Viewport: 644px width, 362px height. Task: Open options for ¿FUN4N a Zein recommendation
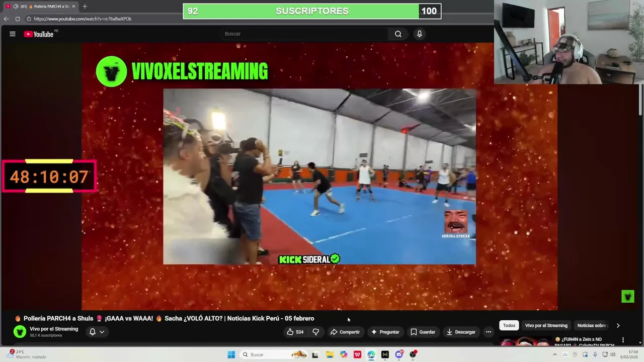point(623,340)
